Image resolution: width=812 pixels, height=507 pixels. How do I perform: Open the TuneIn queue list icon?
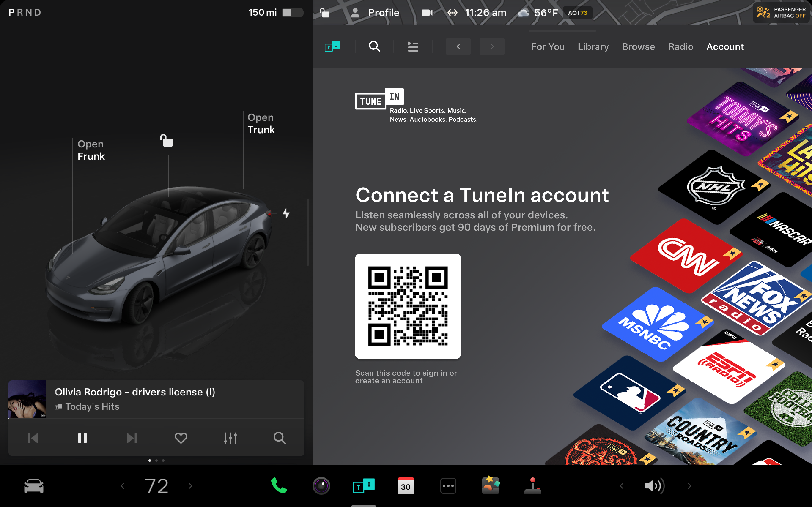point(413,47)
